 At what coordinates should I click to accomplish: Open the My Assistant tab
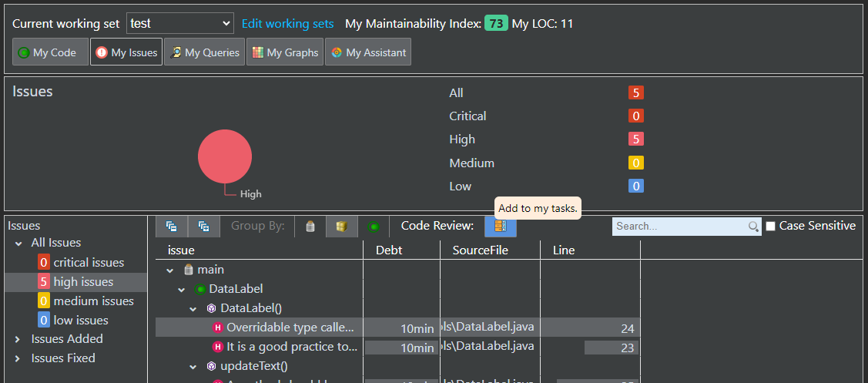pos(368,52)
